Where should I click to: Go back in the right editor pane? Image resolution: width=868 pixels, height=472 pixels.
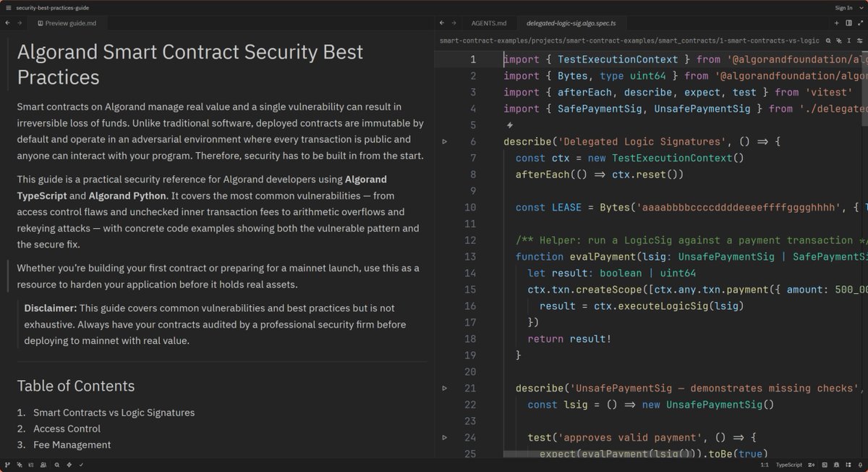[x=441, y=23]
